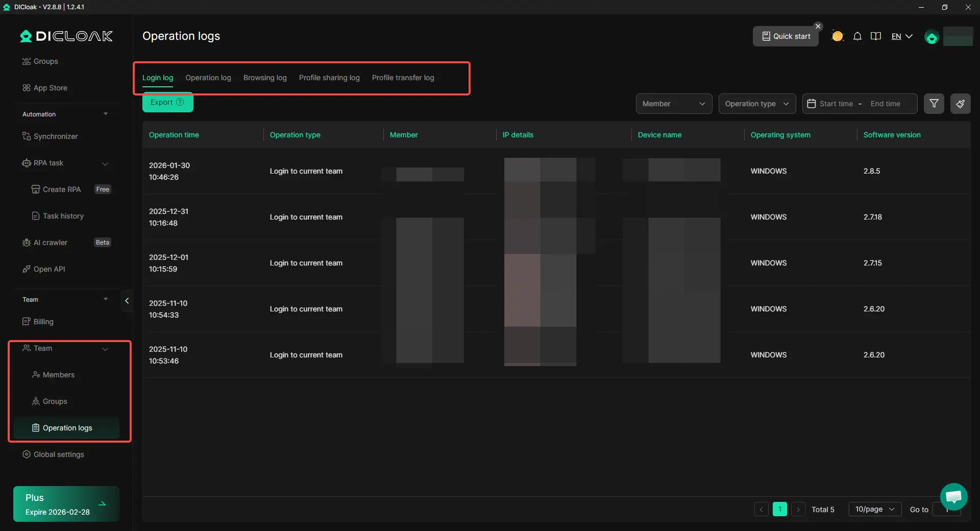
Task: Open the Members page in sidebar
Action: [58, 375]
